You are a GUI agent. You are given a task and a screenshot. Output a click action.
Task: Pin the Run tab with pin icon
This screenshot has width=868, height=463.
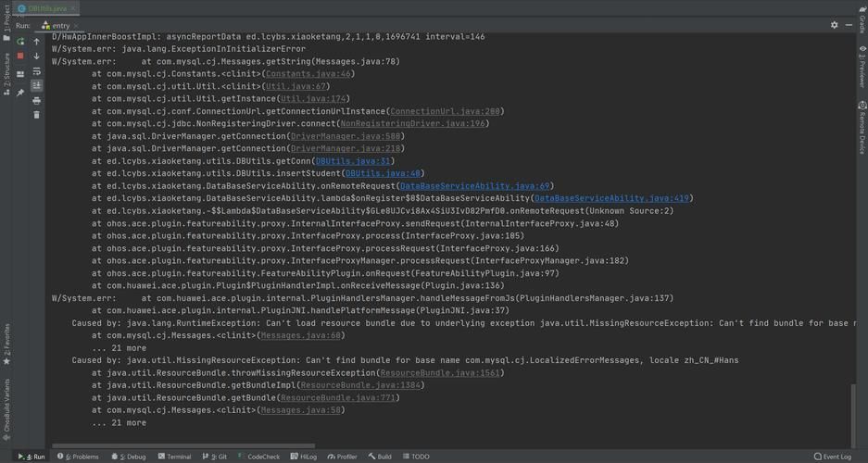(x=20, y=93)
